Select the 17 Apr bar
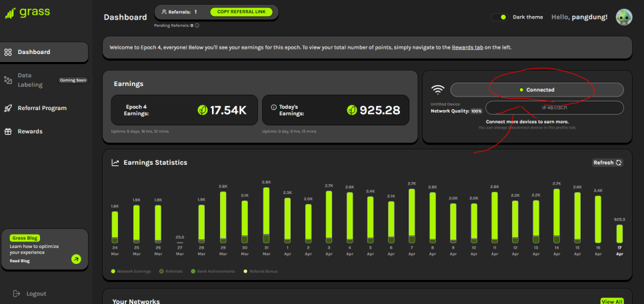Viewport: 644px width, 304px height. pos(619,234)
